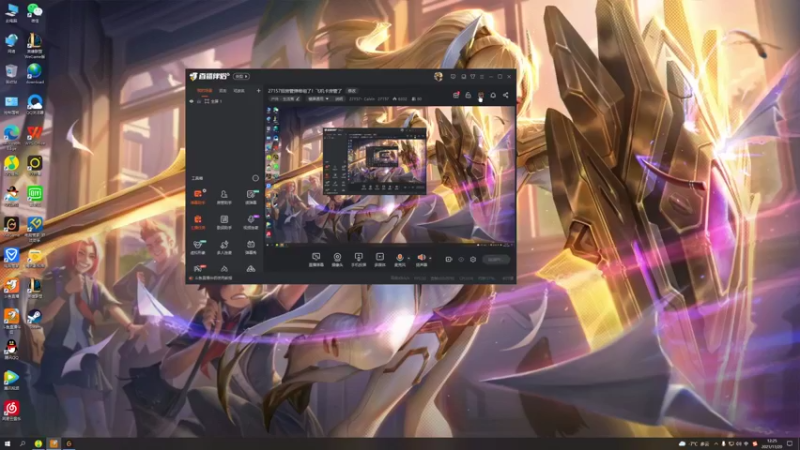Toggle the padlock icon in top right row

pos(468,95)
